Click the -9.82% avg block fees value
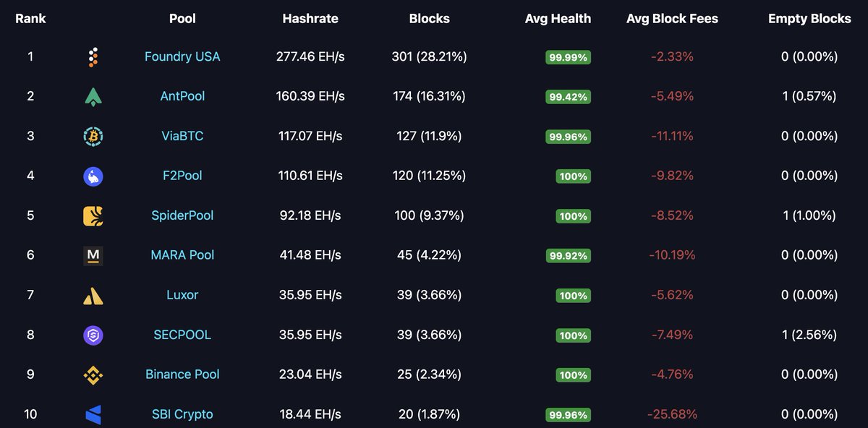868x428 pixels. click(672, 176)
